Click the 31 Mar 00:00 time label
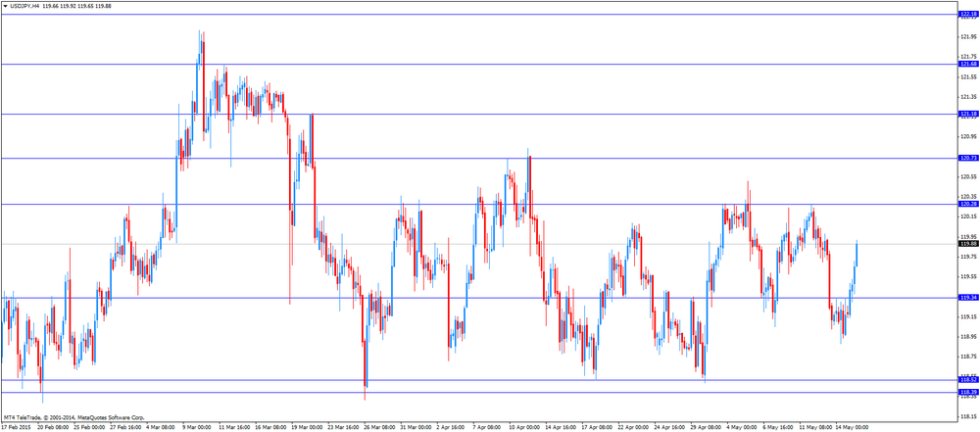This screenshot has height=432, width=980. (x=416, y=428)
